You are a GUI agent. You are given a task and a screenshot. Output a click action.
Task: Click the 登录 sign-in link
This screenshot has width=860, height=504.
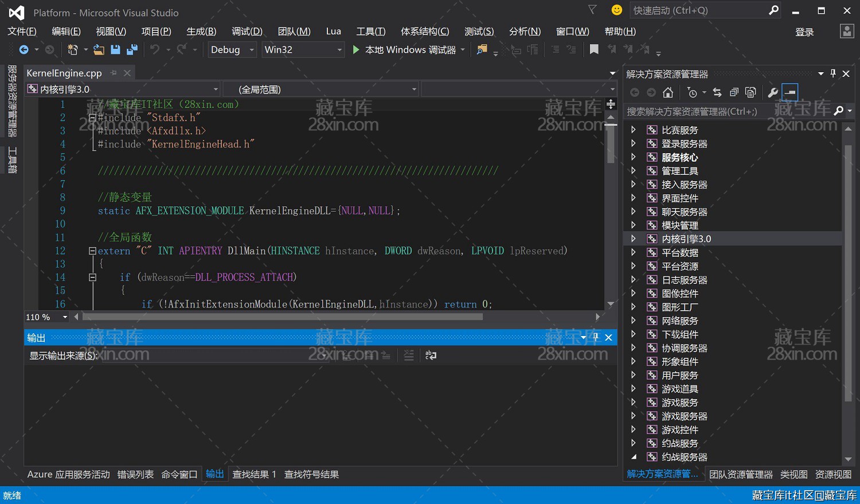804,32
